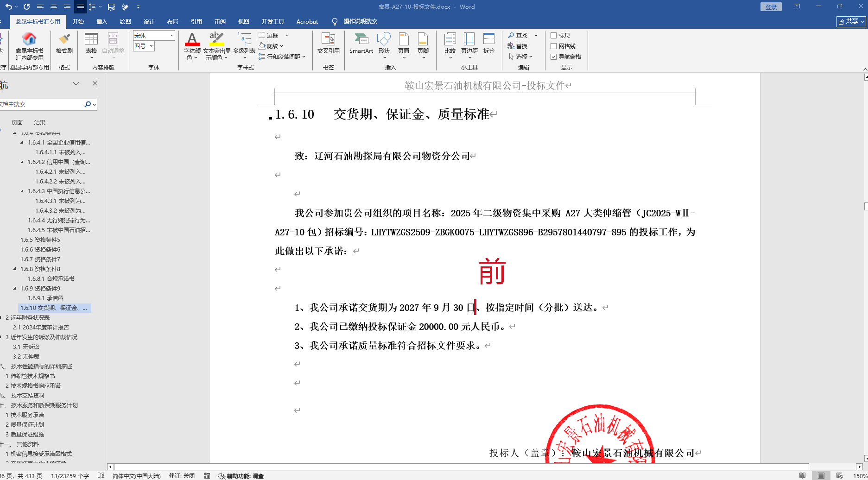Insert a SmartArt graphic
The image size is (868, 480).
click(361, 44)
